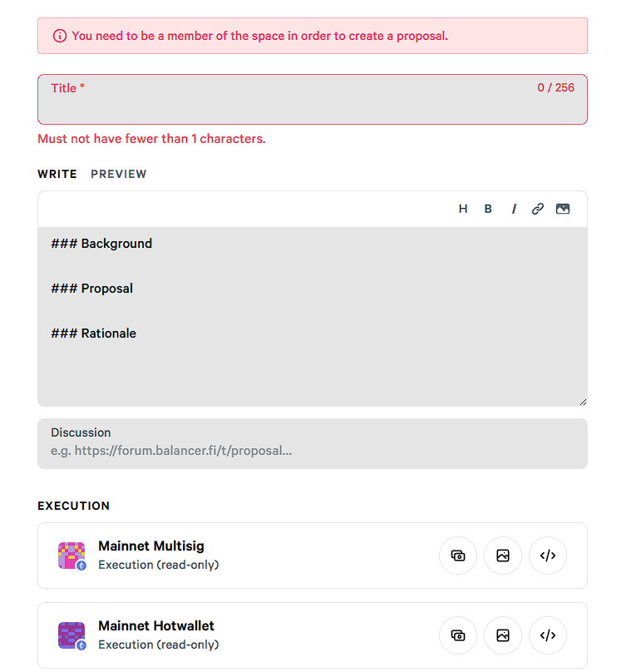Switch to the Preview tab

[119, 174]
